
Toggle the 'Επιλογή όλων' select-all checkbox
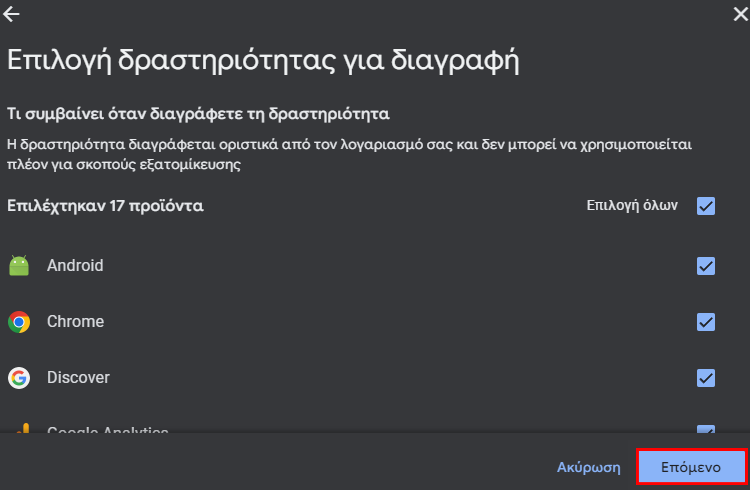706,206
